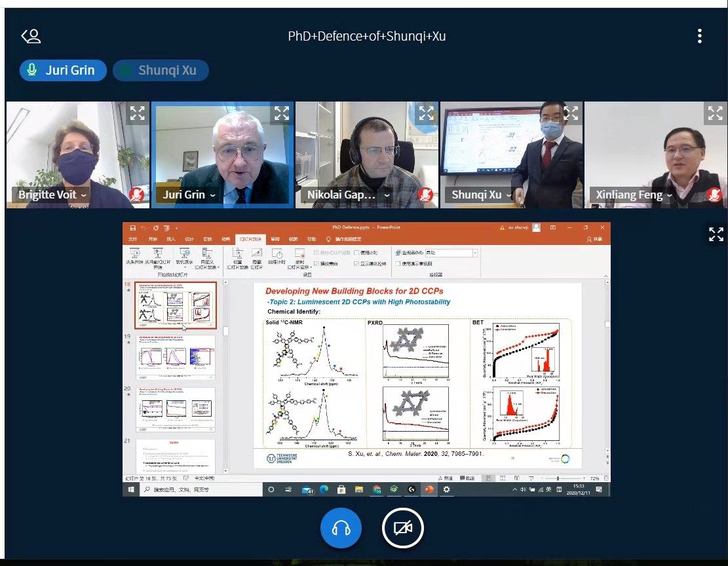
Task: Switch to the 设计 ribbon tab
Action: pyautogui.click(x=189, y=239)
